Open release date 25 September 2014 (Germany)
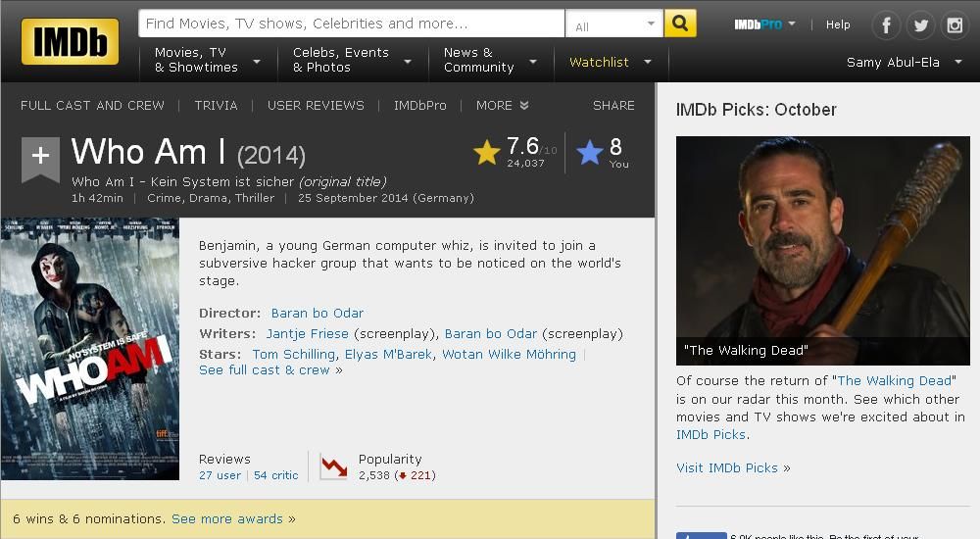 pyautogui.click(x=385, y=198)
